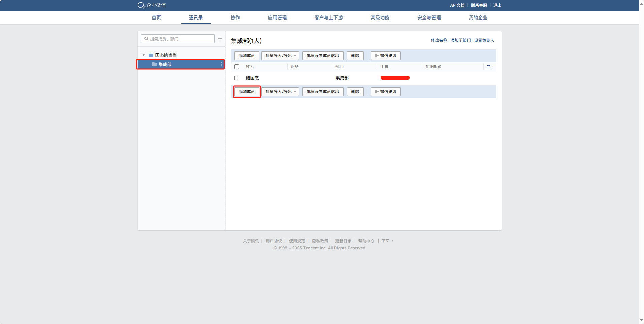Screen dimensions: 644x324
Task: Open the column settings icon in table header
Action: [x=489, y=67]
